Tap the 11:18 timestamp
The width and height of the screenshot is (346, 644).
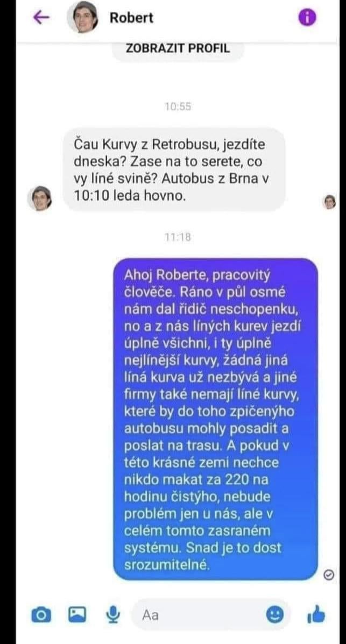point(178,237)
